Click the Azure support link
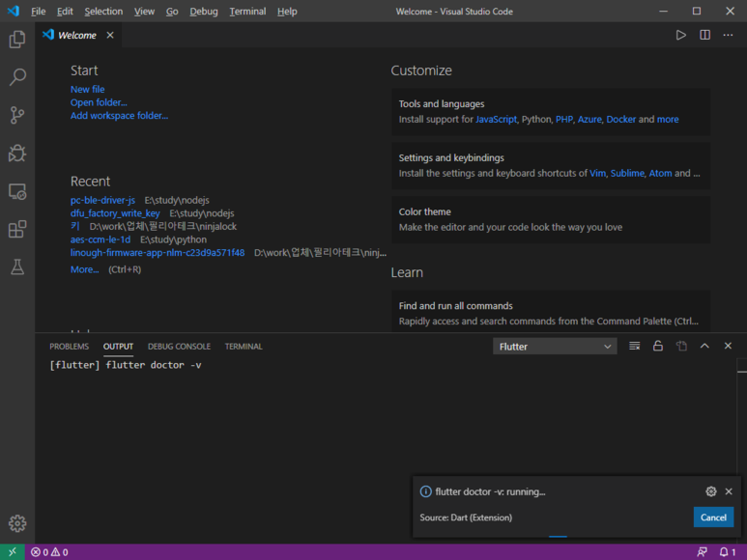 pyautogui.click(x=589, y=120)
